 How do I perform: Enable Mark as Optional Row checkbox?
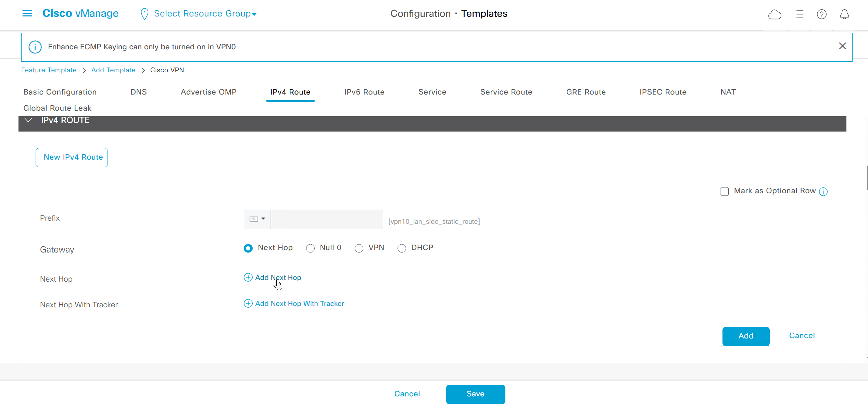click(724, 191)
